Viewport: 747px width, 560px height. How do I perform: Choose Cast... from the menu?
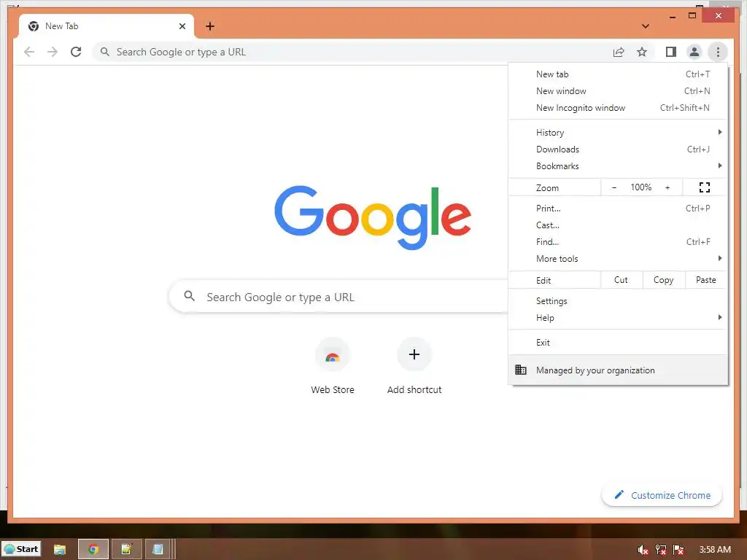click(618, 225)
